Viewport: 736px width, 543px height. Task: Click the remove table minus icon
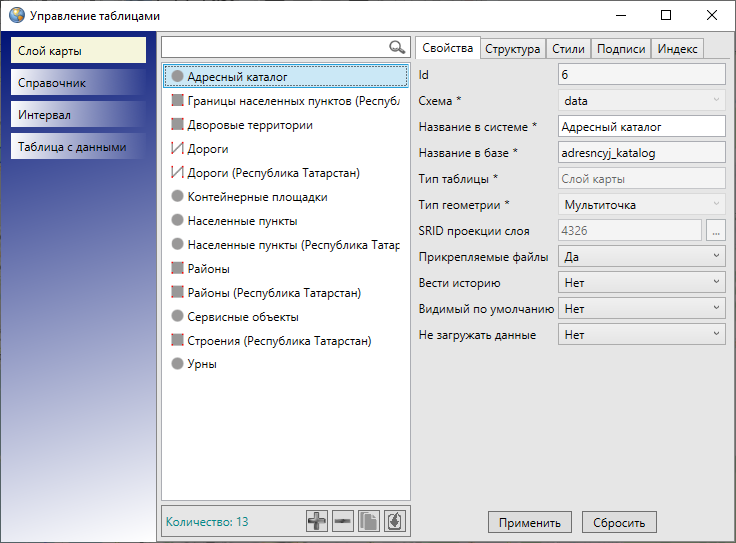click(x=343, y=521)
